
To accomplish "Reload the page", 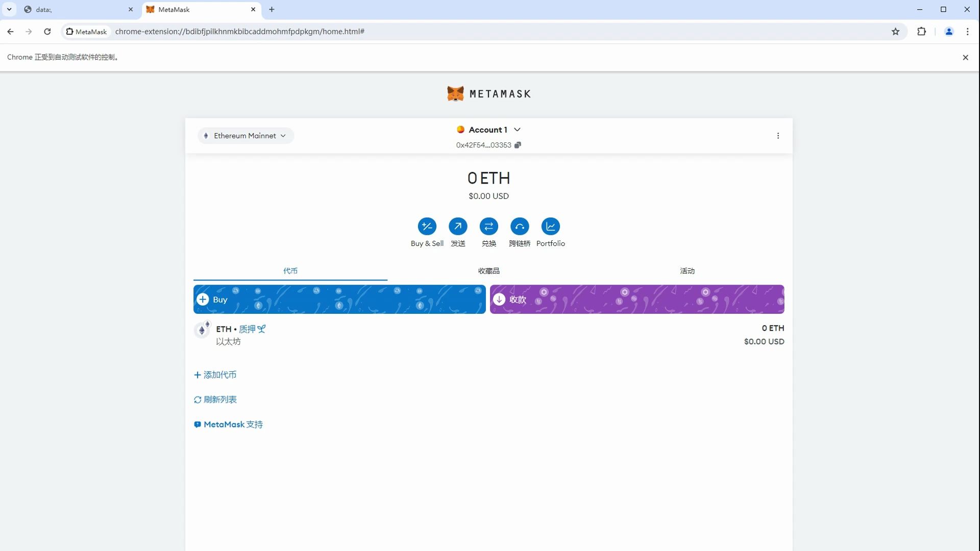I will click(47, 32).
